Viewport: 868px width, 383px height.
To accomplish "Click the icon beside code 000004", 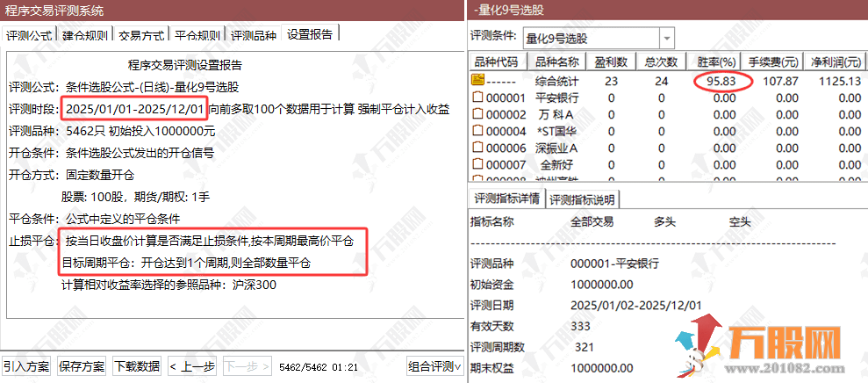I will click(x=477, y=132).
